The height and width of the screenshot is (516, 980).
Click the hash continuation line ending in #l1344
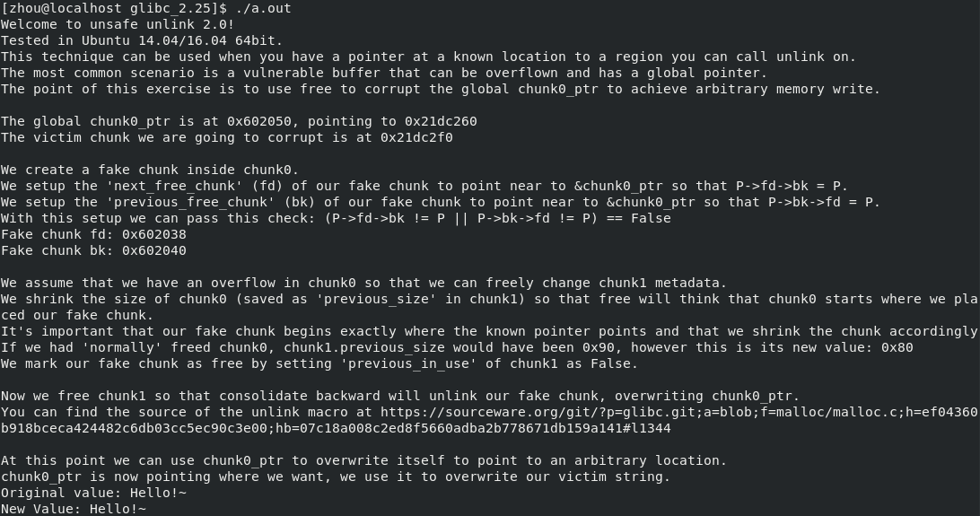(336, 429)
